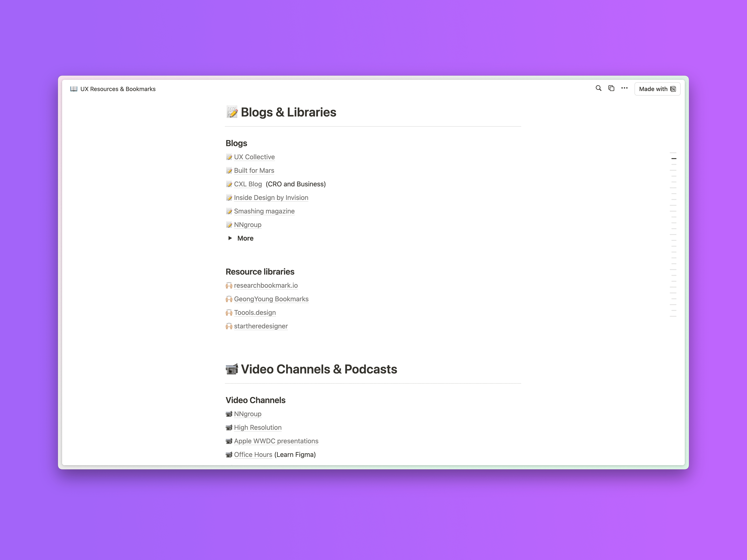Click the memo emoji beside CXL Blog

(229, 184)
